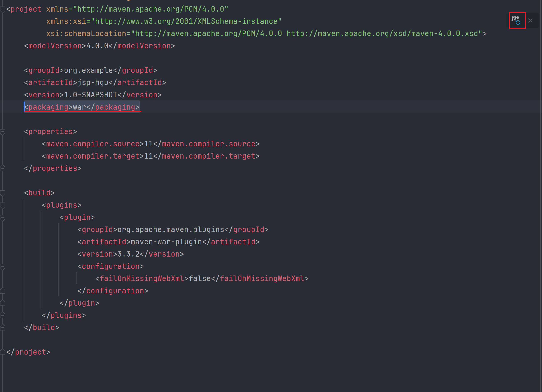Click the XMLSchema-instance namespace URL
This screenshot has width=542, height=392.
coord(186,22)
